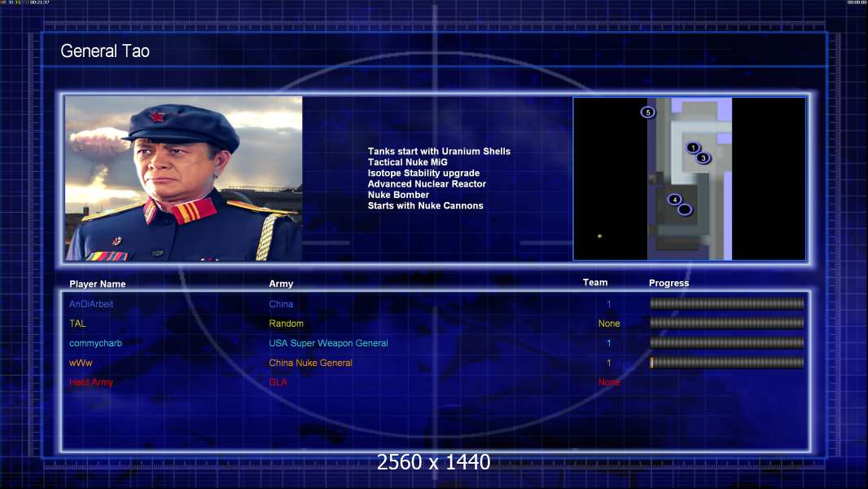This screenshot has height=489, width=868.
Task: Select player name Hard Army
Action: [x=90, y=382]
